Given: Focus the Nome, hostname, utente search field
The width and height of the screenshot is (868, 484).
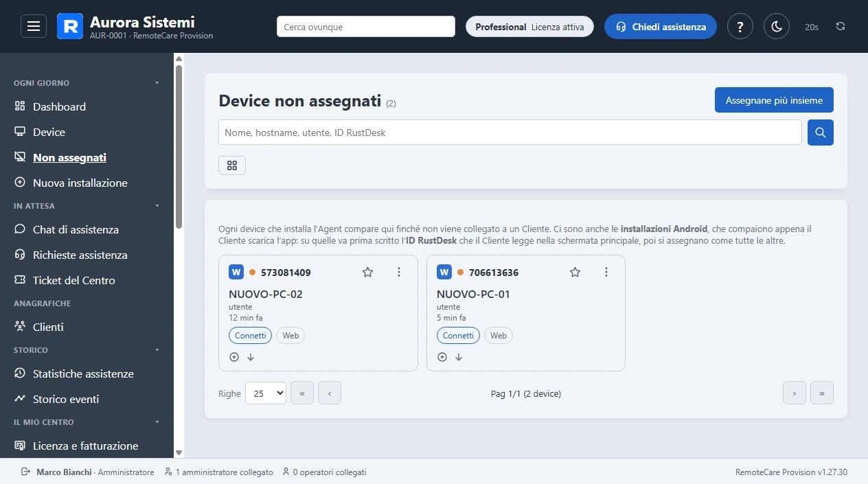Looking at the screenshot, I should click(510, 132).
